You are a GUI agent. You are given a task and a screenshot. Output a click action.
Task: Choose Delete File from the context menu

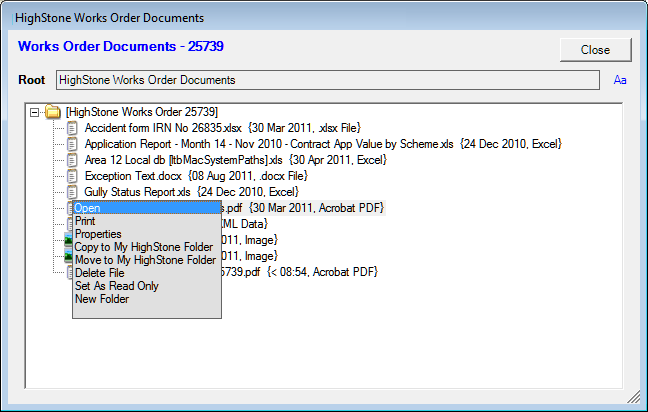[x=147, y=273]
